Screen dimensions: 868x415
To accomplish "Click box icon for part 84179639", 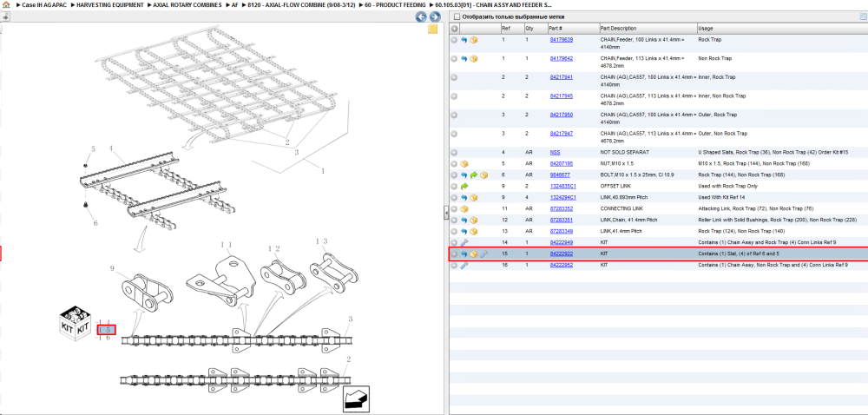I will [474, 40].
